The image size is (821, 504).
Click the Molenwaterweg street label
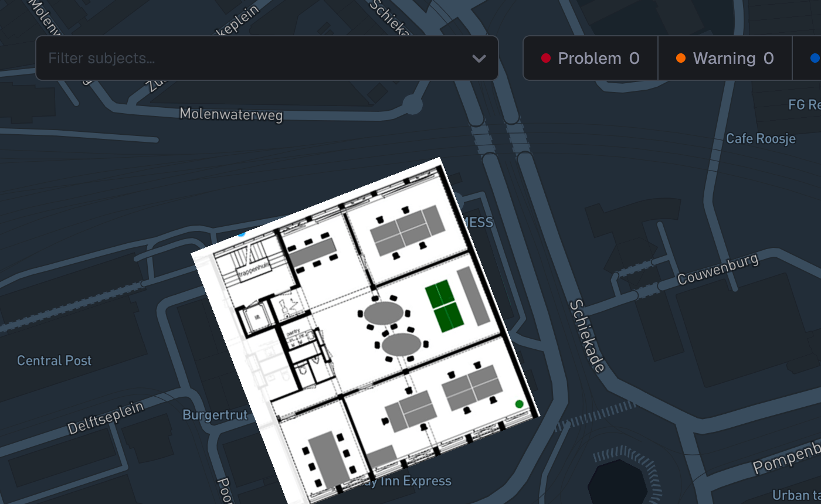(x=231, y=114)
